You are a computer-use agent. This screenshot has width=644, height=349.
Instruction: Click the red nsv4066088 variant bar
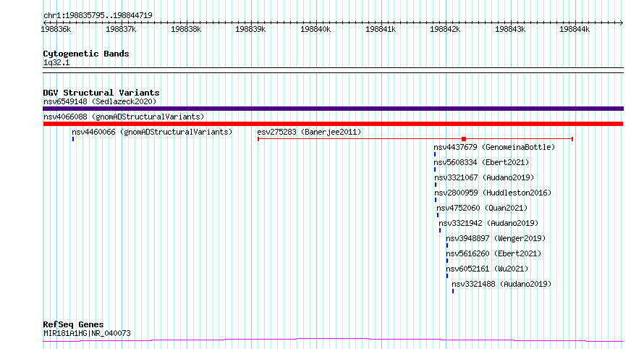point(333,124)
